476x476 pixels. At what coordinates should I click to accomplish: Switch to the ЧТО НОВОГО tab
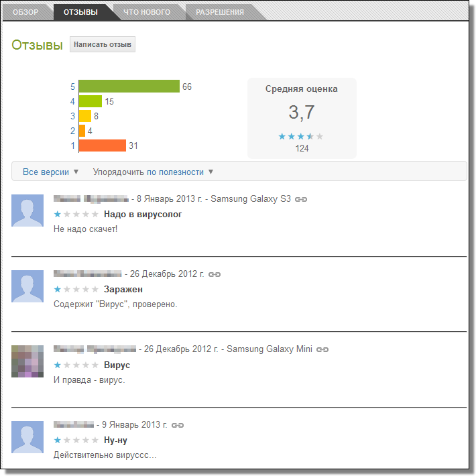pyautogui.click(x=147, y=12)
